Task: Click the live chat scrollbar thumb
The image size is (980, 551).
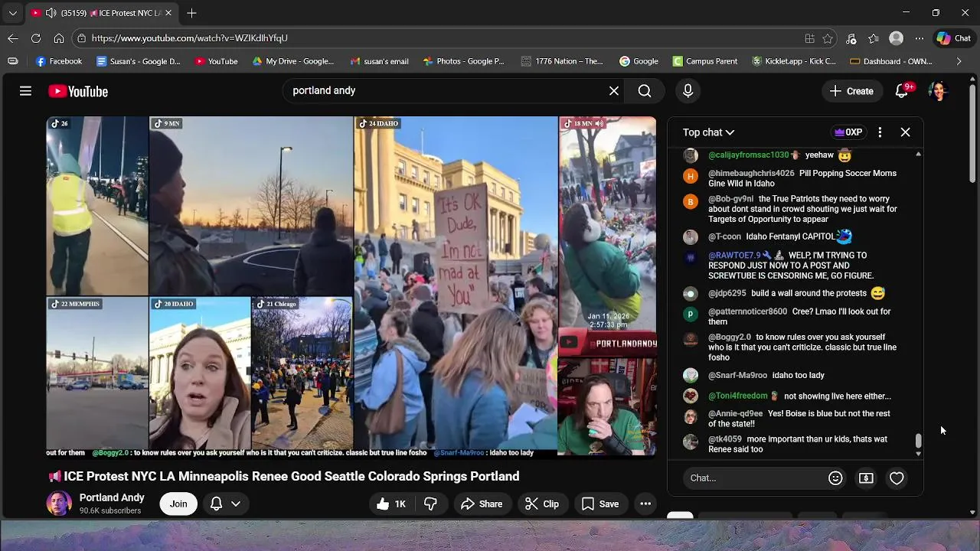Action: [x=918, y=441]
